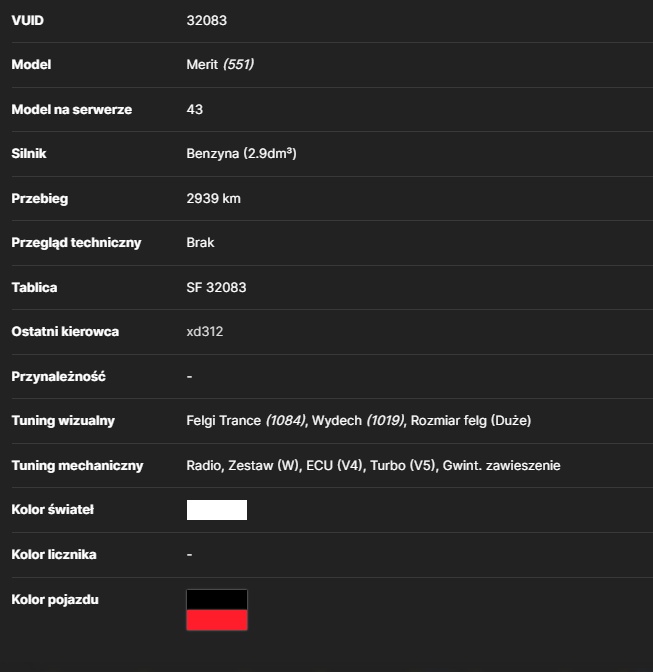Click the Przynależność label
Image resolution: width=653 pixels, height=672 pixels.
[58, 376]
